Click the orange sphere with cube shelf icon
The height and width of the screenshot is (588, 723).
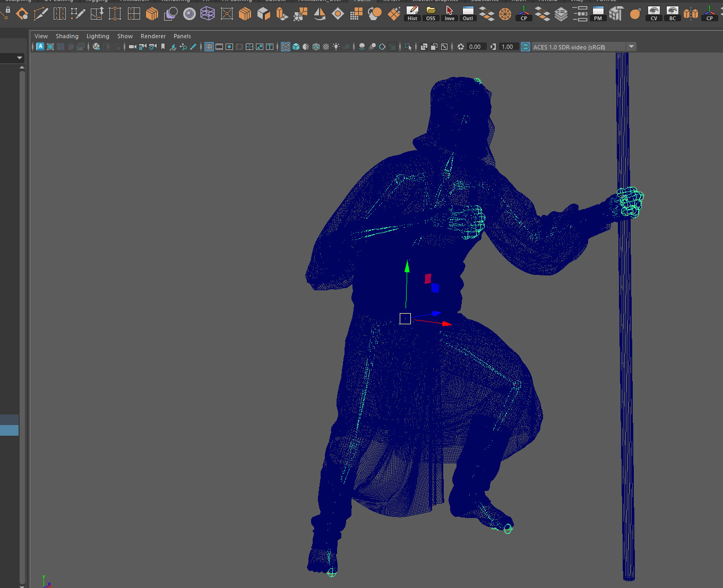point(375,14)
